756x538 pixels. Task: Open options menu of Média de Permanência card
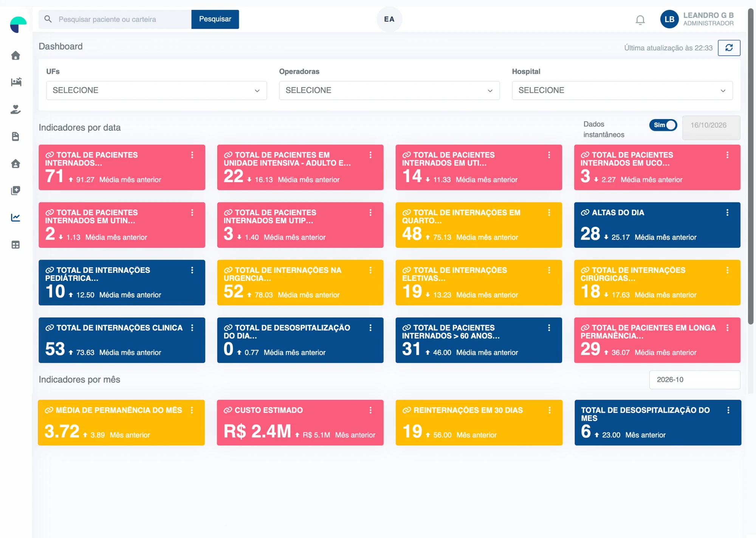click(x=192, y=410)
